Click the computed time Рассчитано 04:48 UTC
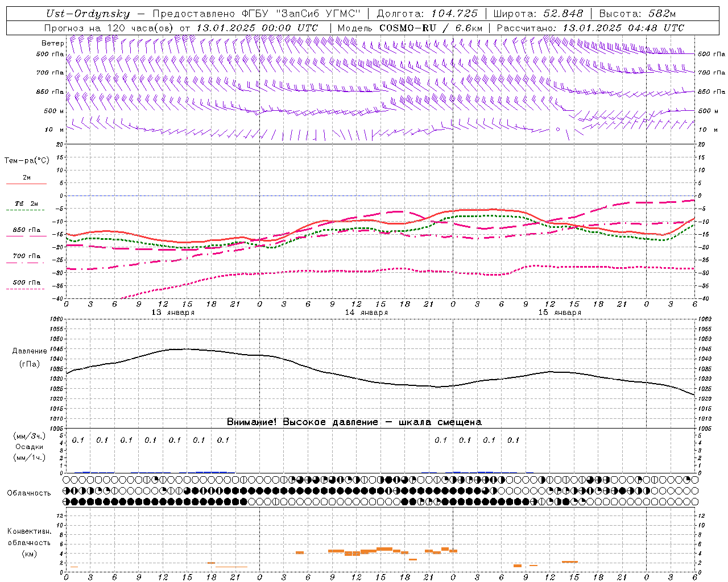The width and height of the screenshot is (728, 582). [x=590, y=28]
